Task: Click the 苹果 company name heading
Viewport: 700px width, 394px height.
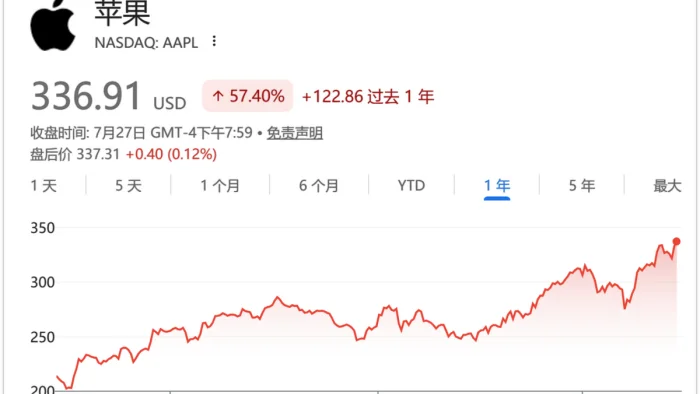Action: point(122,12)
